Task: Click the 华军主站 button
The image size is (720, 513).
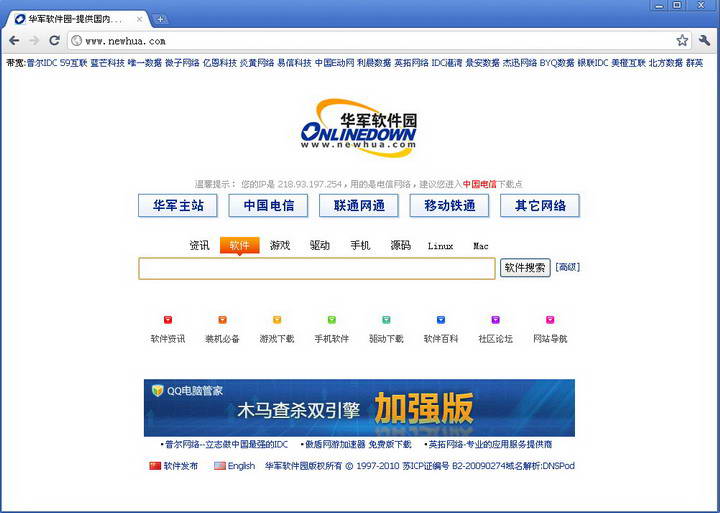Action: click(x=178, y=205)
